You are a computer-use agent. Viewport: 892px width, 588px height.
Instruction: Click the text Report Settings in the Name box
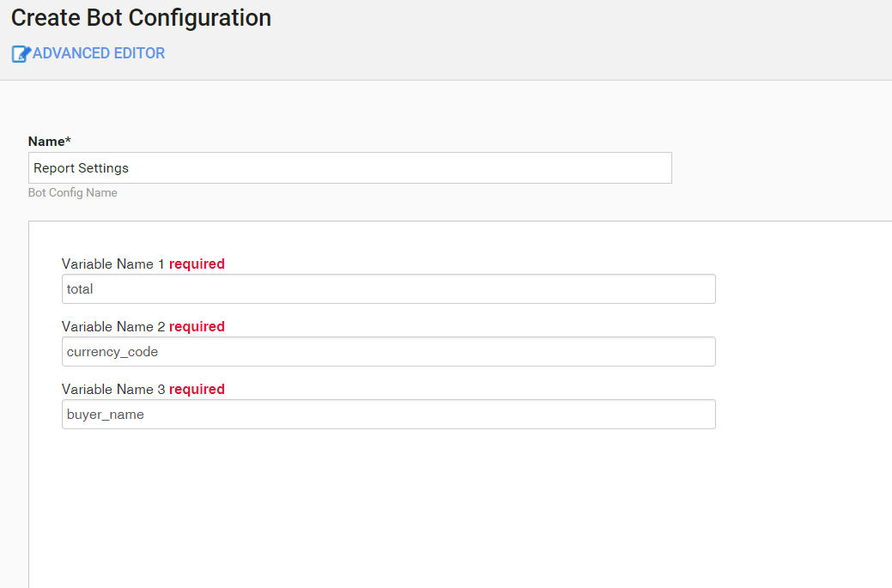81,168
